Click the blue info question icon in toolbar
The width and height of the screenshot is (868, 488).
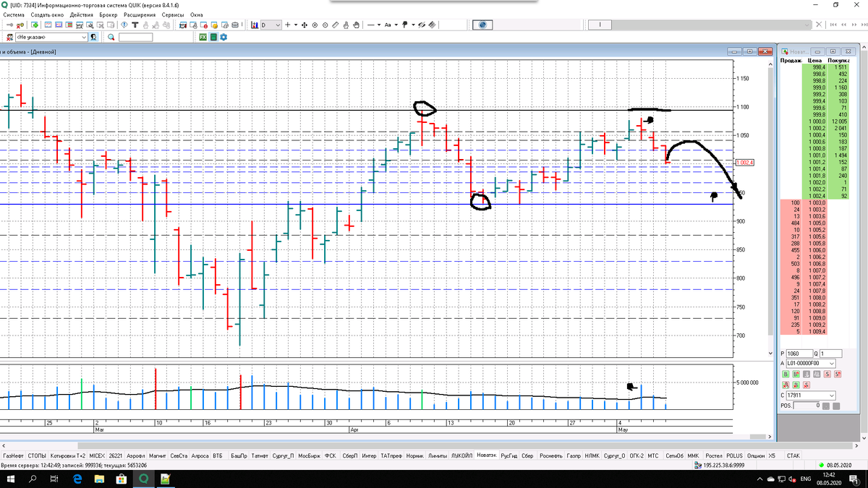124,25
